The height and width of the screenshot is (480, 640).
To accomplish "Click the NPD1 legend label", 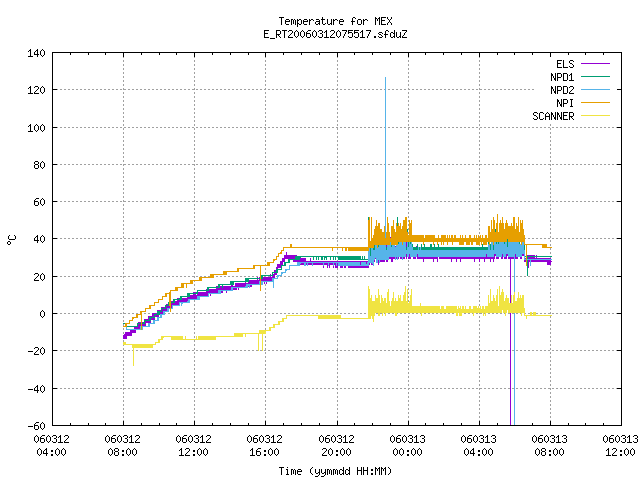I will pos(562,77).
